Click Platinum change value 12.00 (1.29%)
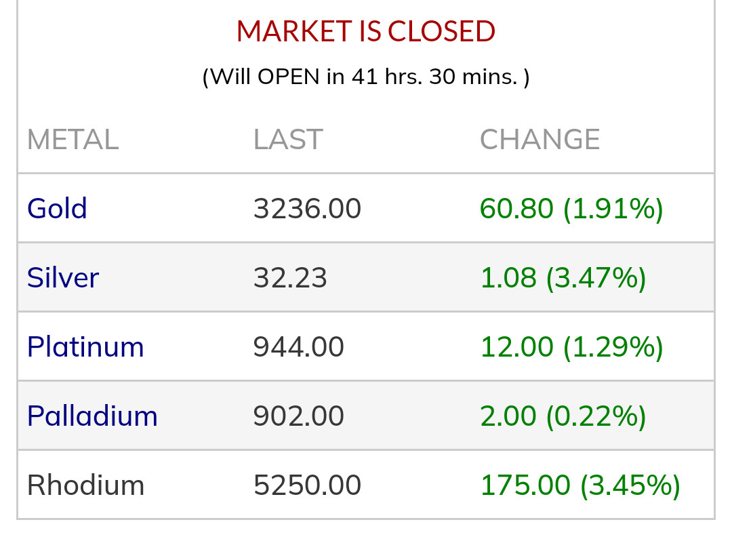The width and height of the screenshot is (732, 560). click(571, 347)
